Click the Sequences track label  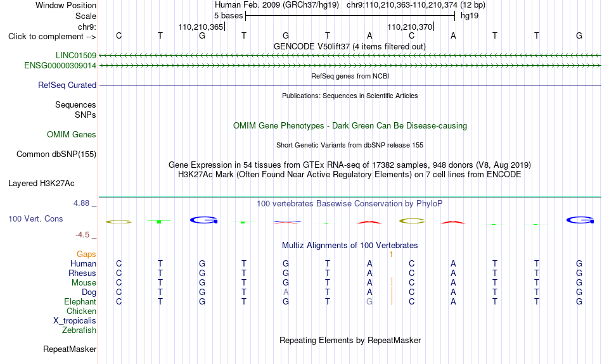(x=75, y=104)
